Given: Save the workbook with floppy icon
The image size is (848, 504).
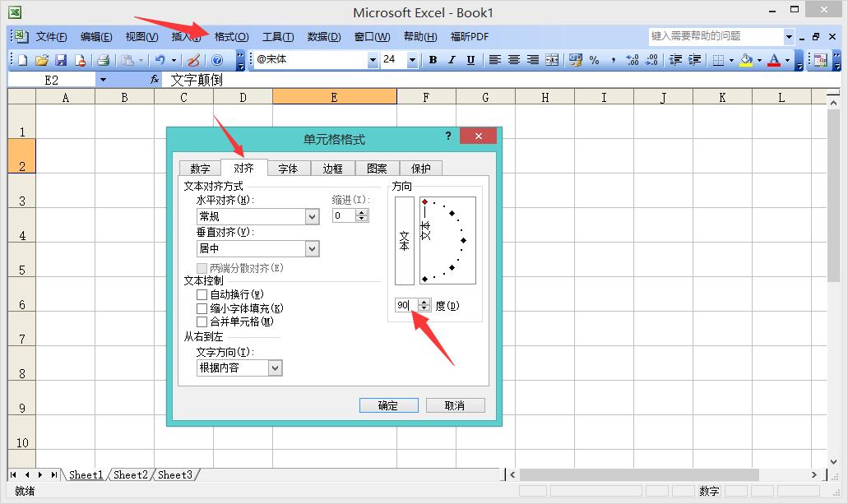Looking at the screenshot, I should pos(61,60).
